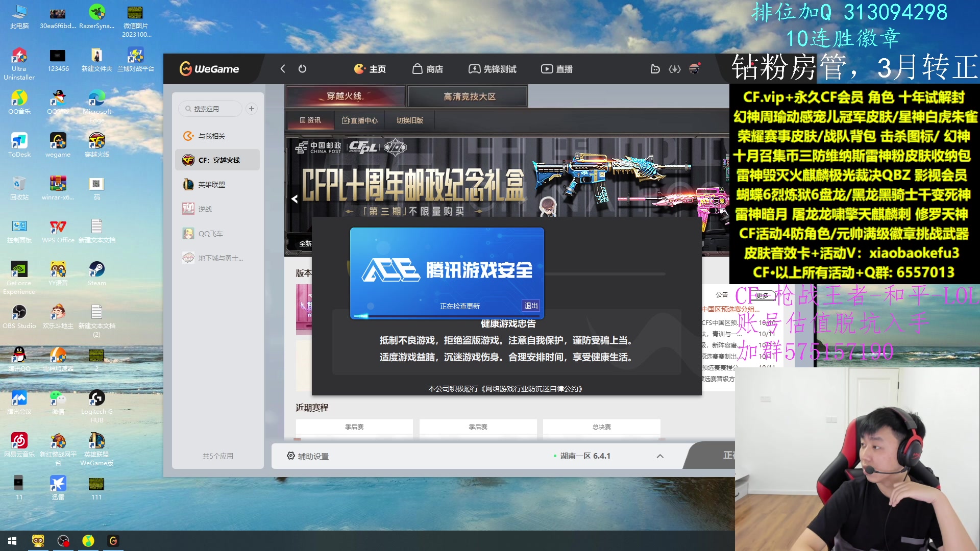Viewport: 980px width, 551px height.
Task: Select 与我相关 in the sidebar
Action: point(217,136)
